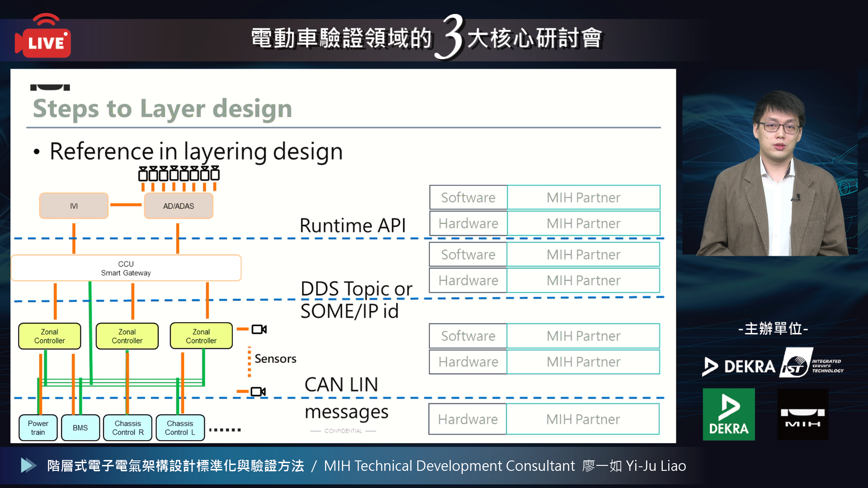Click the 'SOME/IP id' text
The height and width of the screenshot is (488, 868).
click(x=349, y=311)
